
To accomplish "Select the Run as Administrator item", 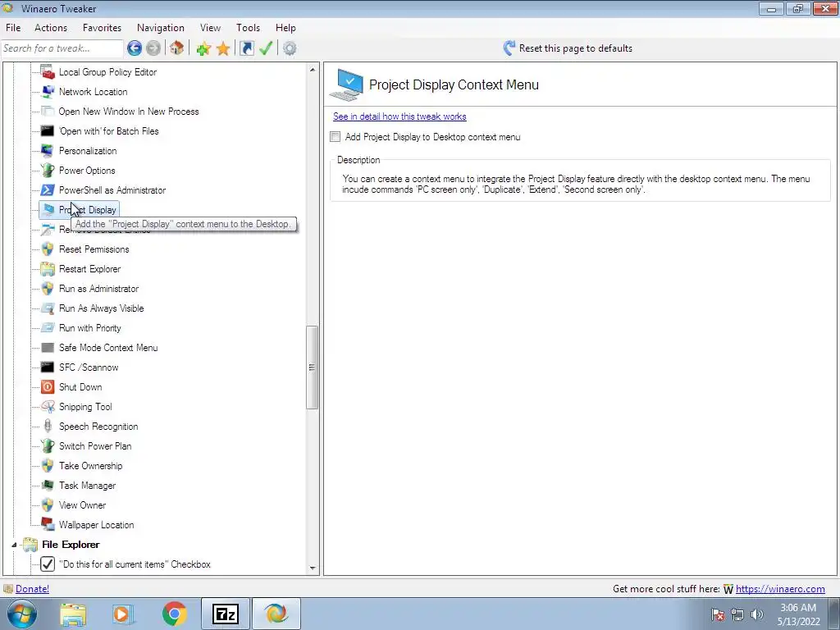I will [98, 289].
